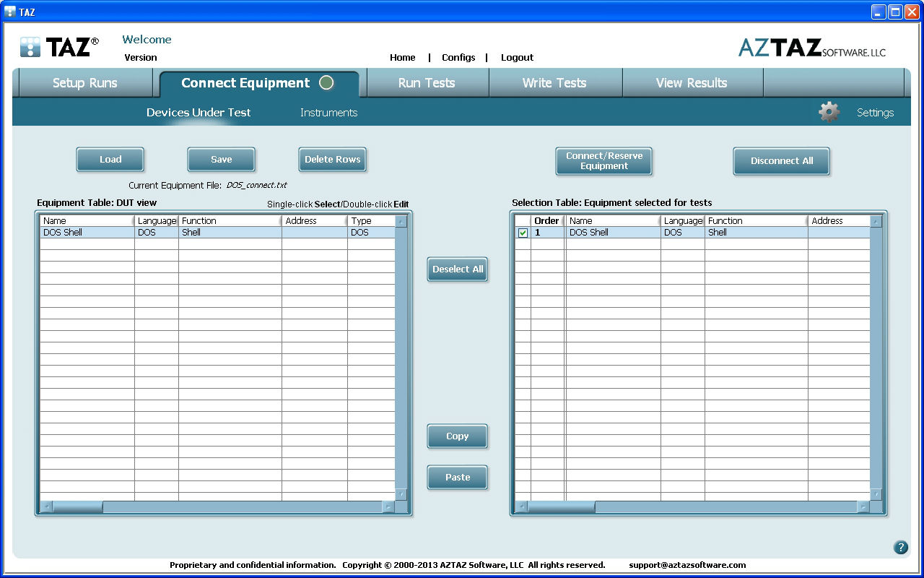
Task: Click the Disconnect All button
Action: coord(781,161)
